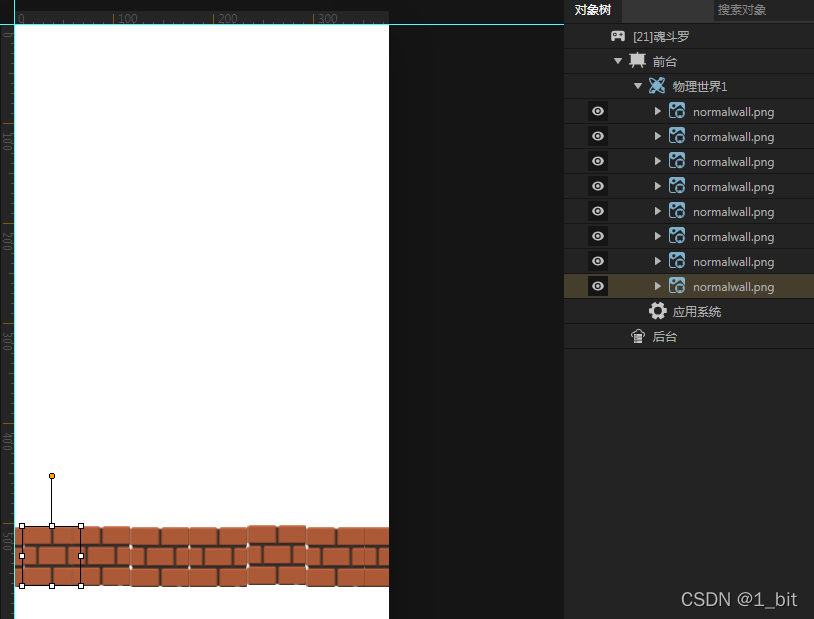Click the first normalwall.png image icon
Screen dimensions: 814x619
point(677,111)
